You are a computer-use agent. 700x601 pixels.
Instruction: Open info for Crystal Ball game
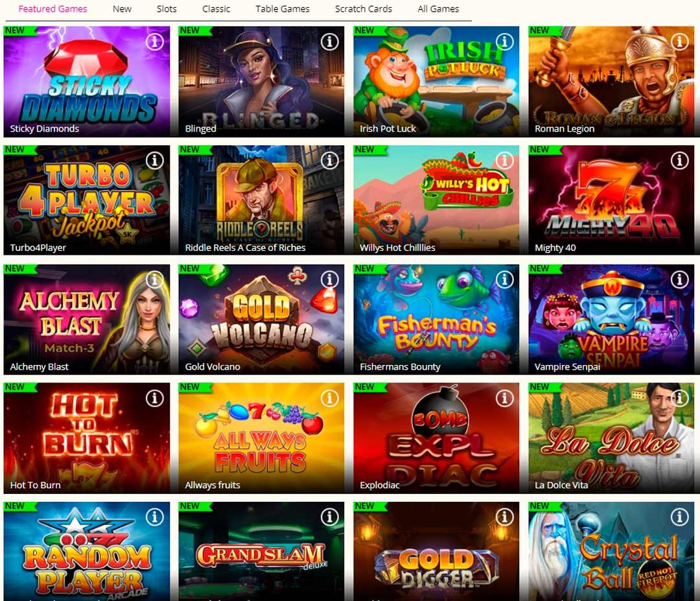coord(679,517)
